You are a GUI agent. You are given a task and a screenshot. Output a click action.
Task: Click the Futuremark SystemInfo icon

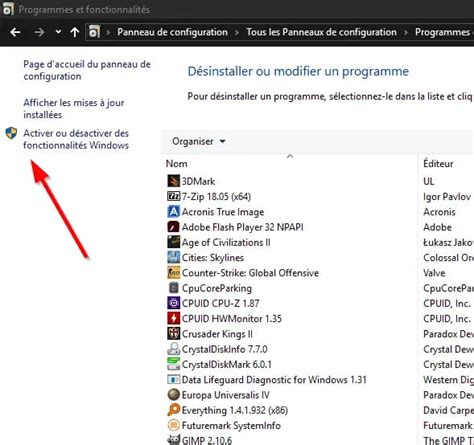173,425
